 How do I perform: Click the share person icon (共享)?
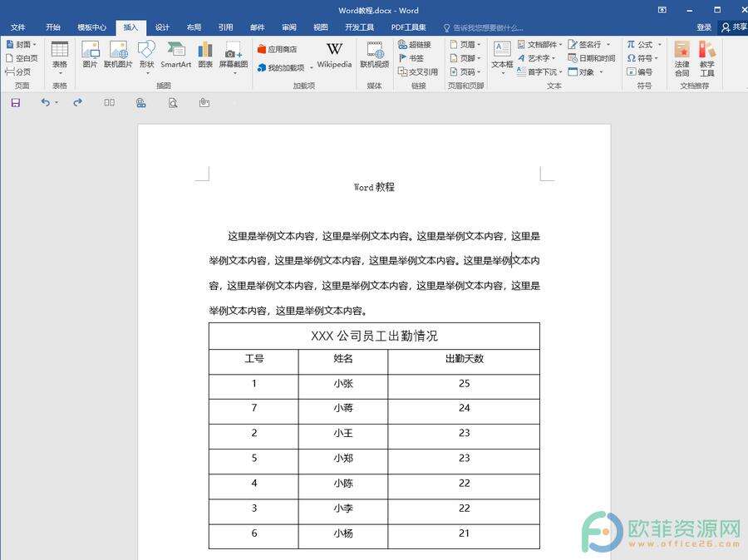click(x=734, y=27)
